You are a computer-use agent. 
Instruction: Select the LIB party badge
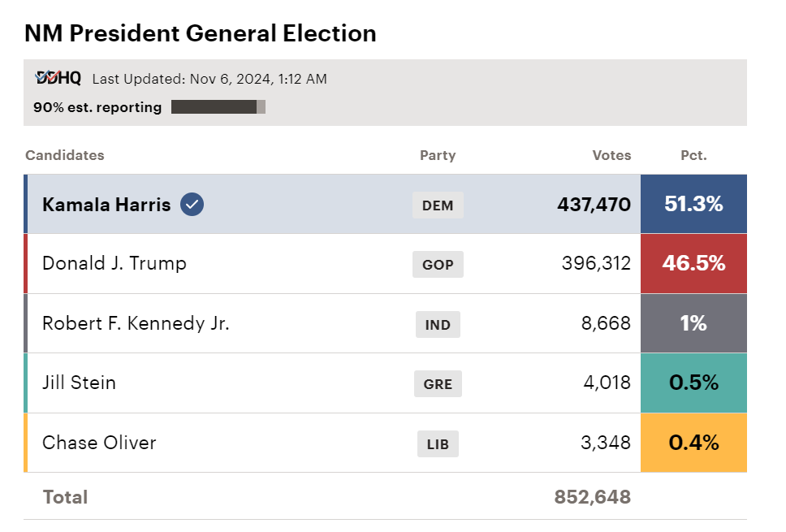pos(438,443)
